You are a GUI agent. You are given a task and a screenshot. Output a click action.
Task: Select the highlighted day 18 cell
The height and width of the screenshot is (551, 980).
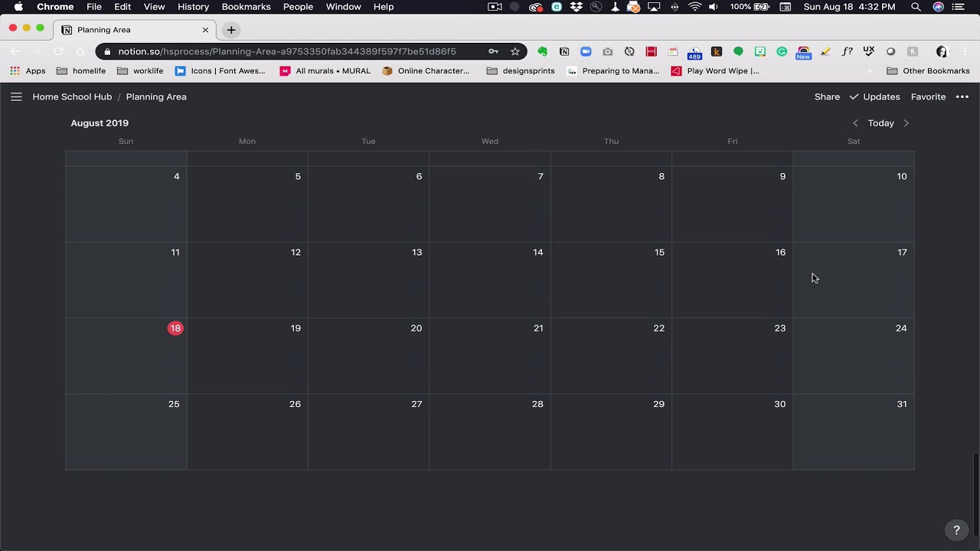point(126,356)
